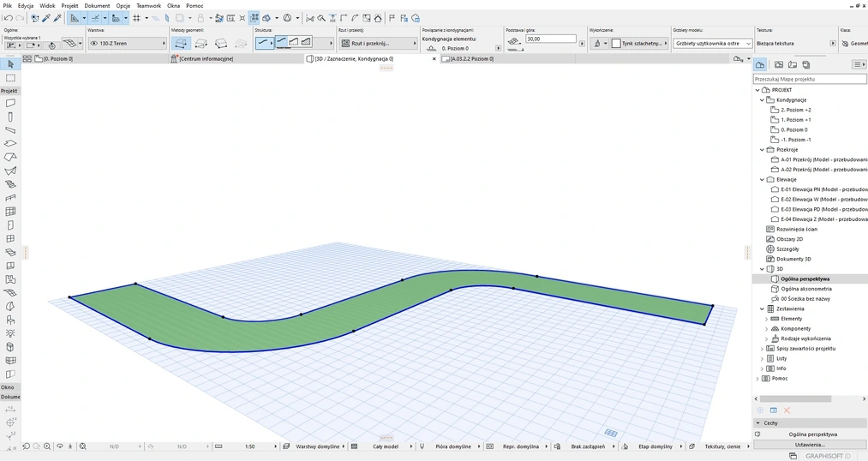Open the 130-Z Teren layer dropdown
Image resolution: width=868 pixels, height=461 pixels.
coord(127,43)
